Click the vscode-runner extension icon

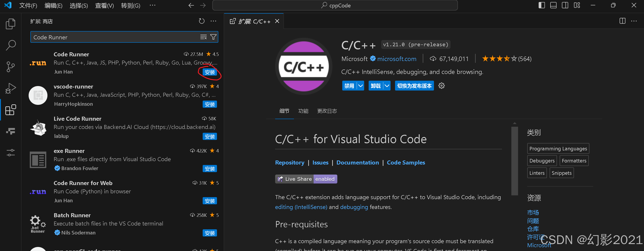(x=38, y=95)
